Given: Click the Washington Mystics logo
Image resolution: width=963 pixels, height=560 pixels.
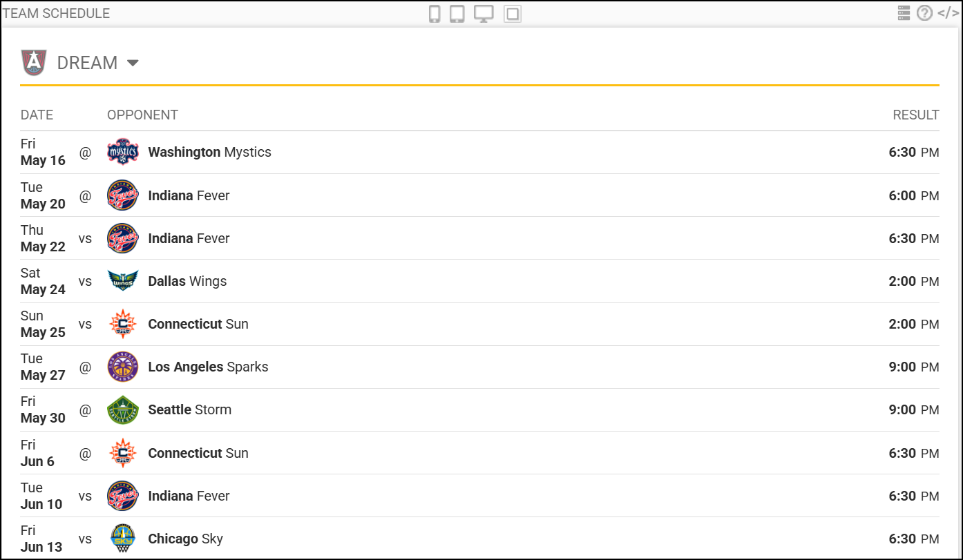Looking at the screenshot, I should coord(123,152).
